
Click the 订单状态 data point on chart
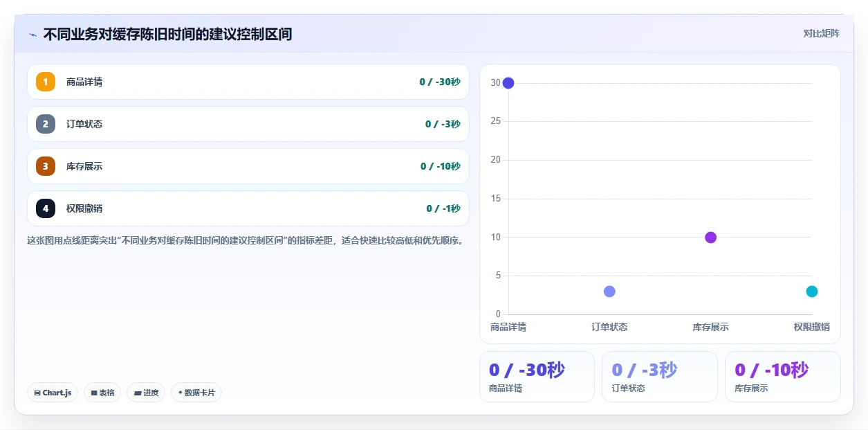(x=609, y=292)
